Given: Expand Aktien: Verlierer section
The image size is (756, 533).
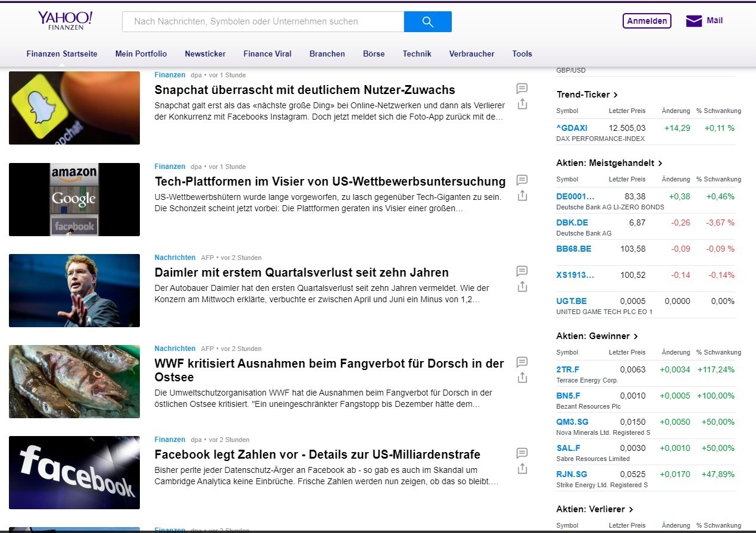Looking at the screenshot, I should (595, 509).
